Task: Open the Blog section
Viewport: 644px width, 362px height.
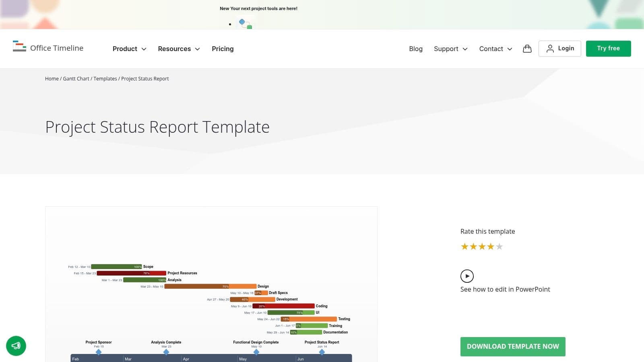Action: [415, 49]
